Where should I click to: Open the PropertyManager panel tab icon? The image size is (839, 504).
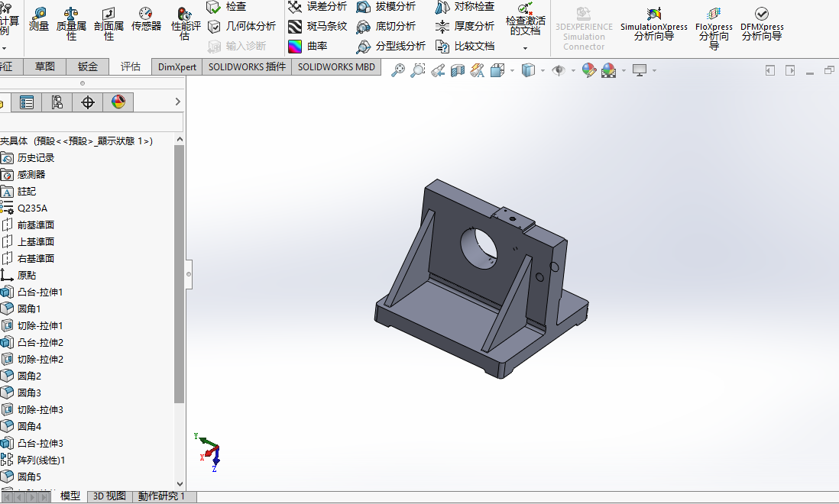coord(26,102)
